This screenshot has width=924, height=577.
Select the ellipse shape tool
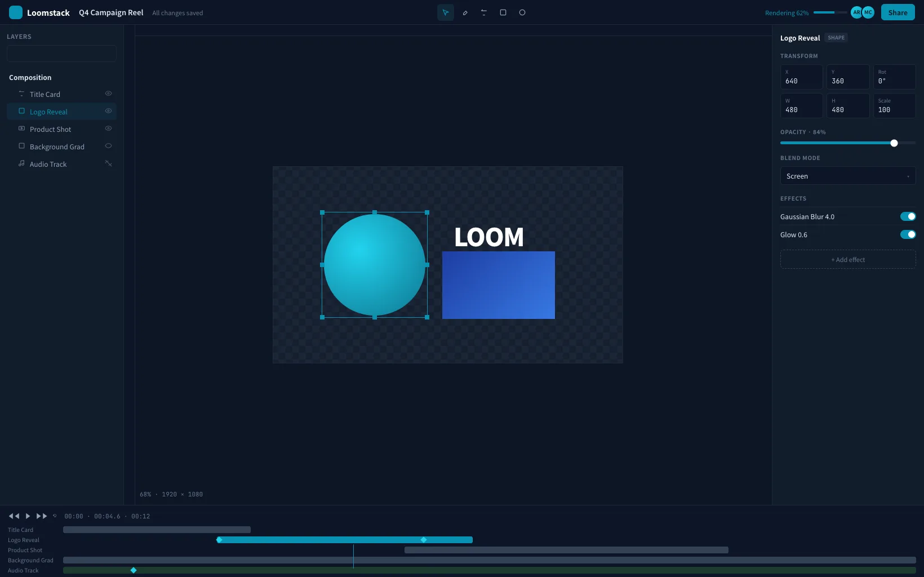tap(522, 12)
